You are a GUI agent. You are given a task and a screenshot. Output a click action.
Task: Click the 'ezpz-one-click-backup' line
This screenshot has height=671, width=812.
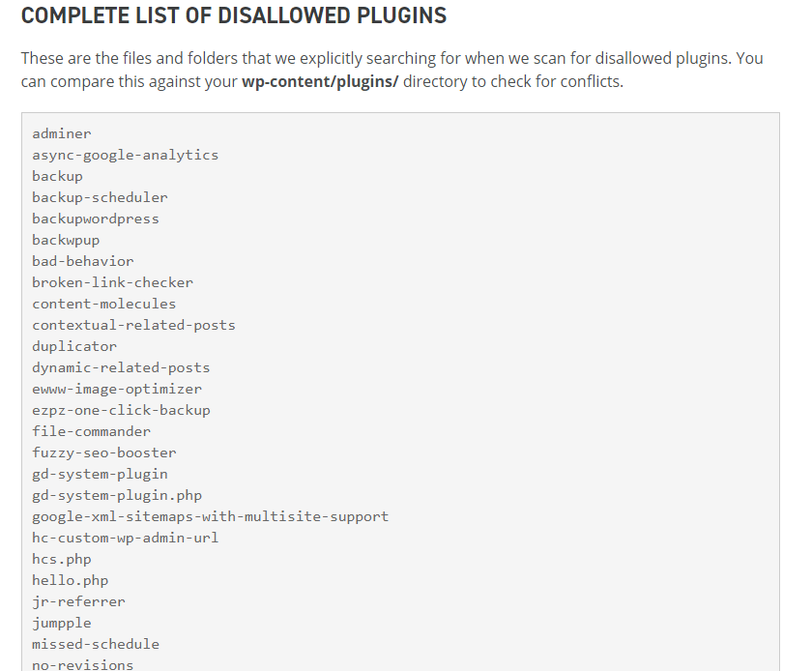(x=121, y=410)
